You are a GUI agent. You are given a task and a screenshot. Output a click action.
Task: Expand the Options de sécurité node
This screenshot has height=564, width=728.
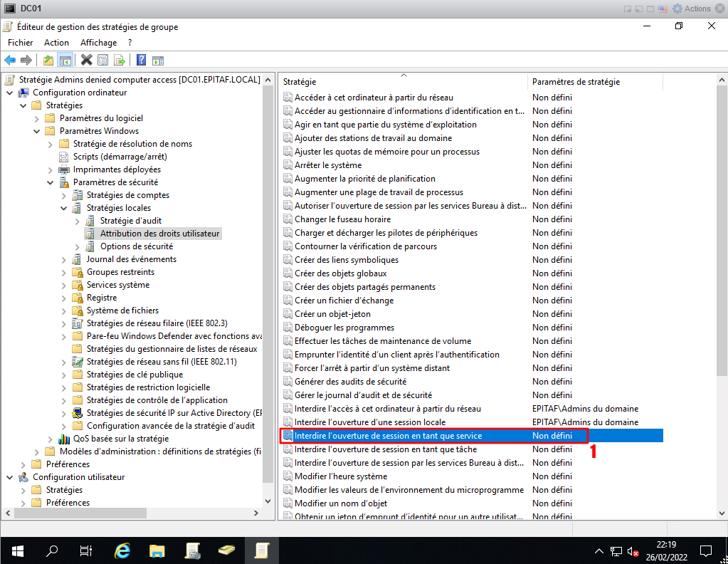pyautogui.click(x=78, y=246)
